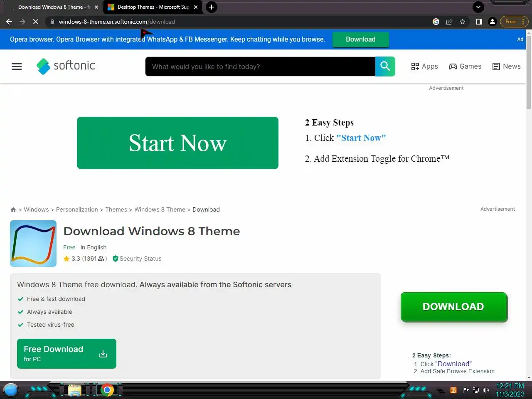Click the Chrome taskbar icon
The width and height of the screenshot is (532, 399).
(107, 390)
